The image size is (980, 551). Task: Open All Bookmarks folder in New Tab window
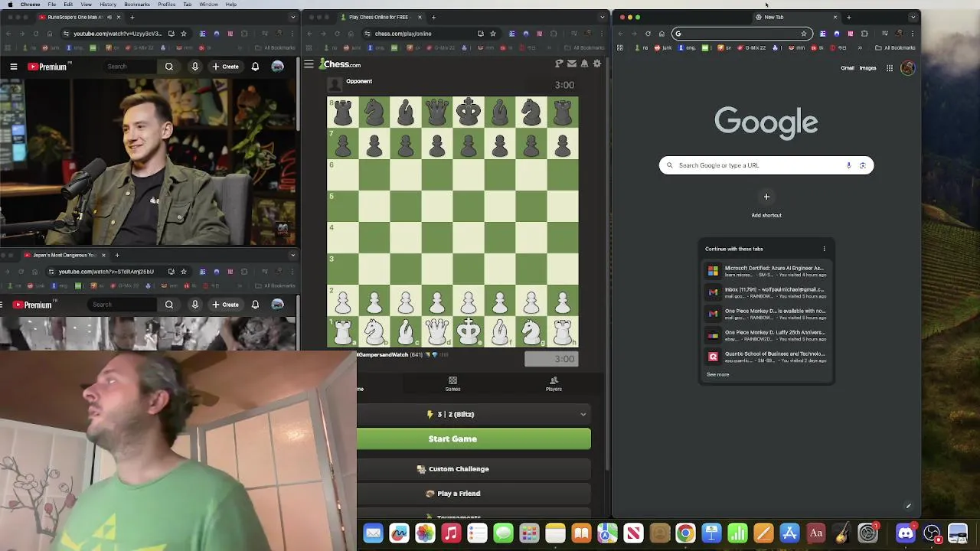[895, 47]
